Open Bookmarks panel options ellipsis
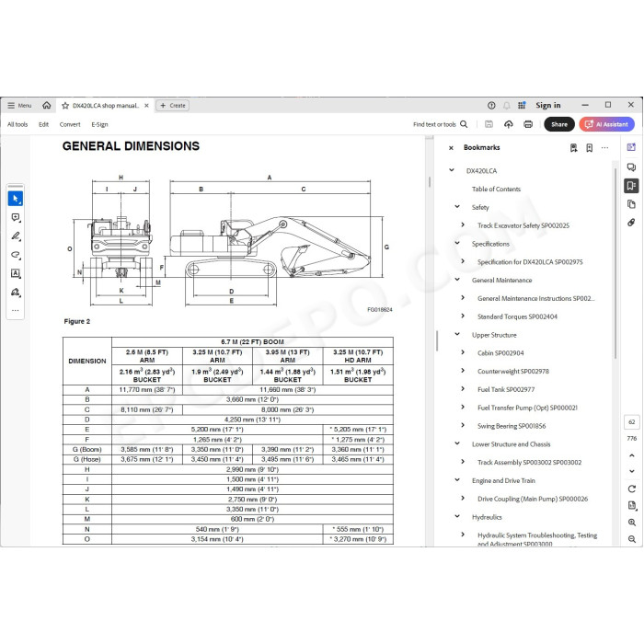Viewport: 644px width, 644px height. [604, 148]
